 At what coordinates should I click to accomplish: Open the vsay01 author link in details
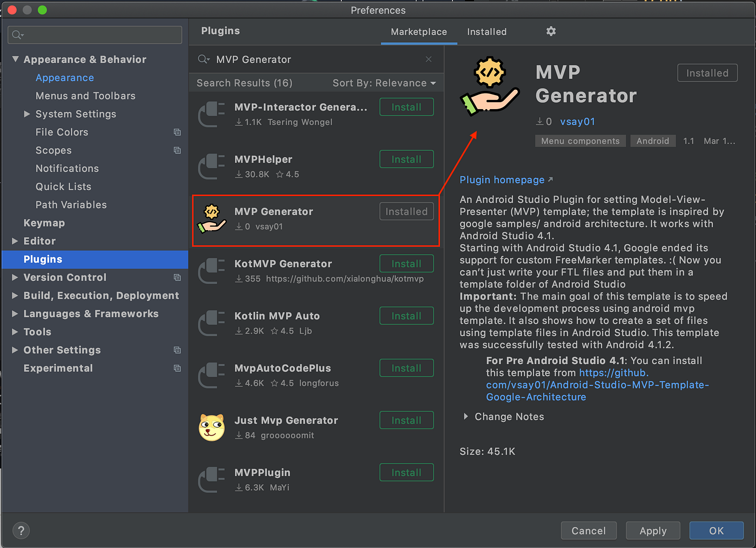tap(577, 122)
